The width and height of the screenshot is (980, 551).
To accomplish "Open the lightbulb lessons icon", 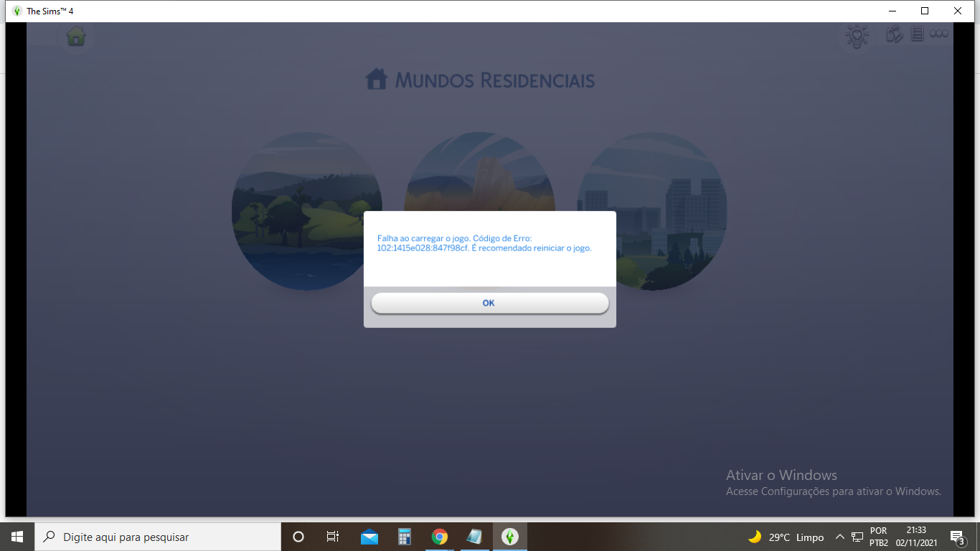I will pyautogui.click(x=856, y=35).
